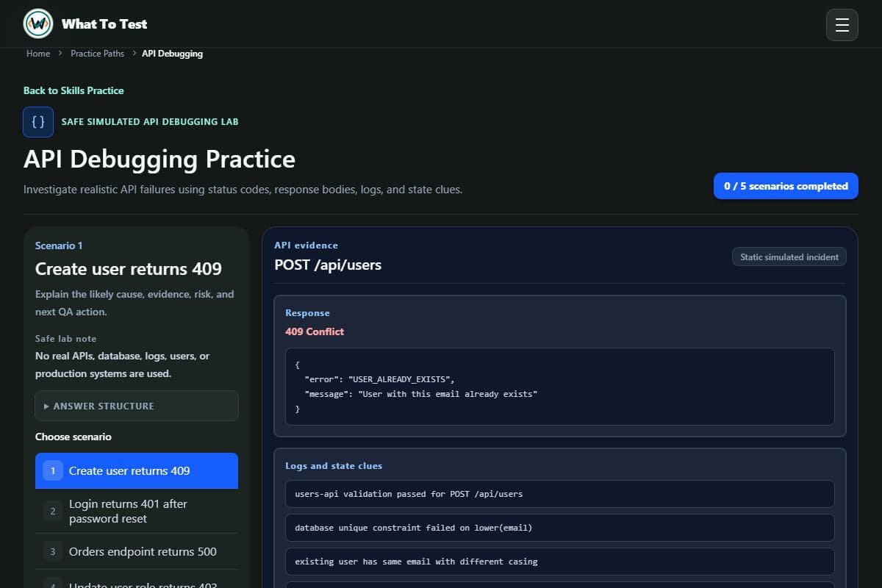Image resolution: width=882 pixels, height=588 pixels.
Task: Click the USER_ALREADY_EXISTS error line
Action: (379, 379)
